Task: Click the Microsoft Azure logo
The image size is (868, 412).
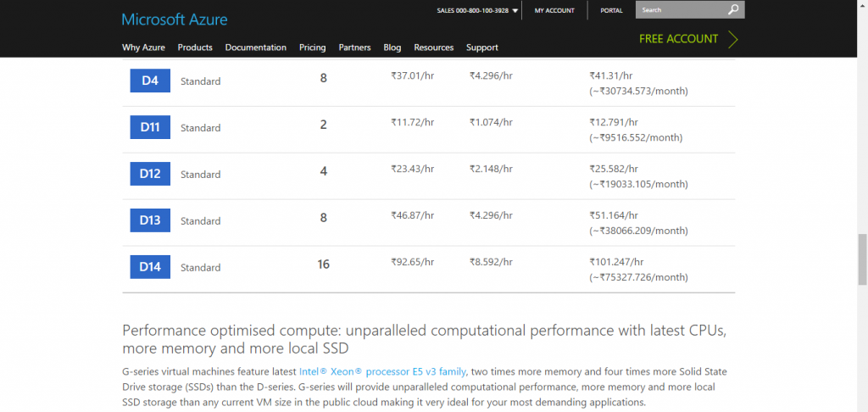Action: [174, 19]
